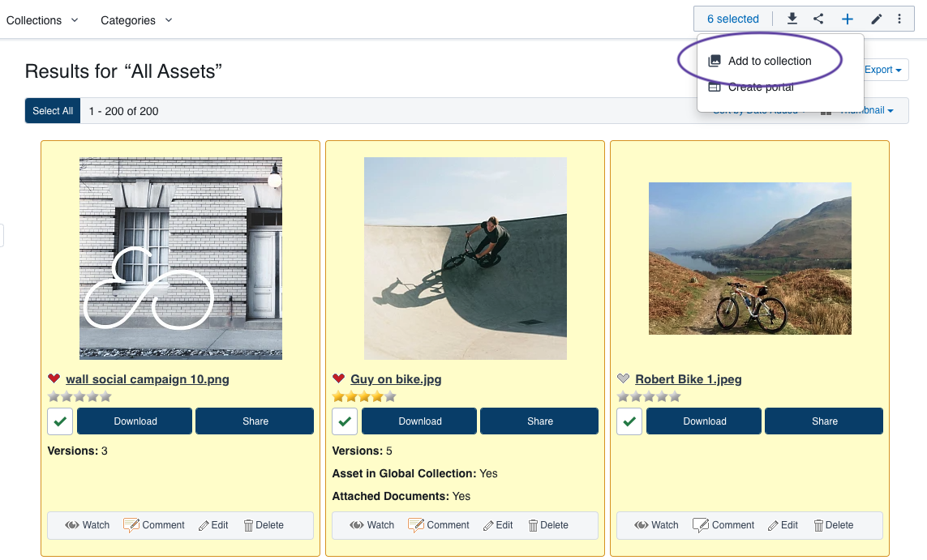This screenshot has width=927, height=560.
Task: Choose Add to collection menu item
Action: [x=769, y=61]
